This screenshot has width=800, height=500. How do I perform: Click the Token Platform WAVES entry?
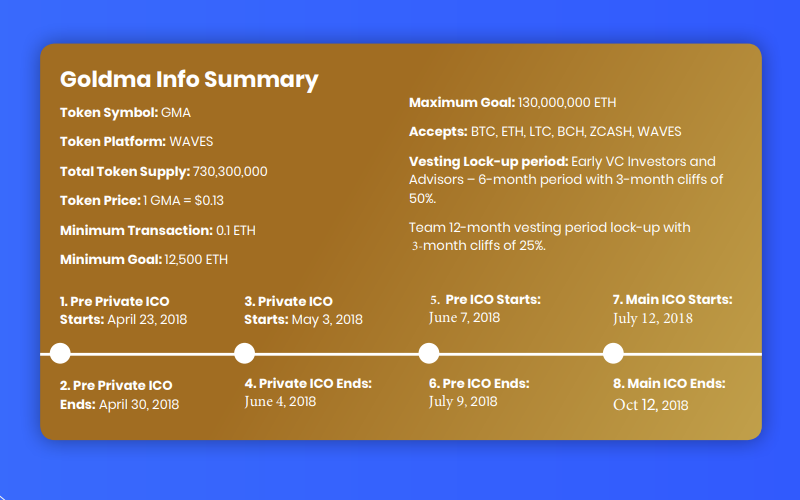[x=136, y=142]
